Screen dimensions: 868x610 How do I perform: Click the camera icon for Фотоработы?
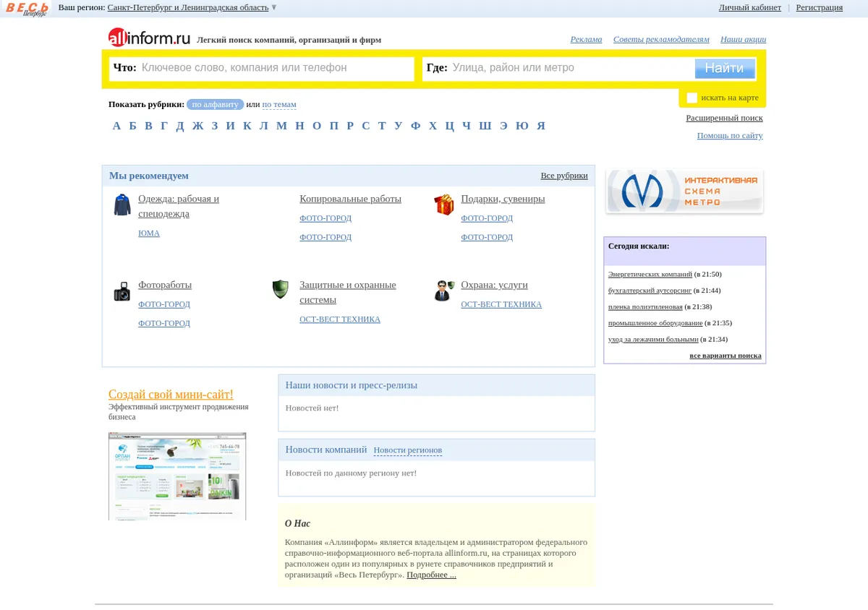coord(122,291)
